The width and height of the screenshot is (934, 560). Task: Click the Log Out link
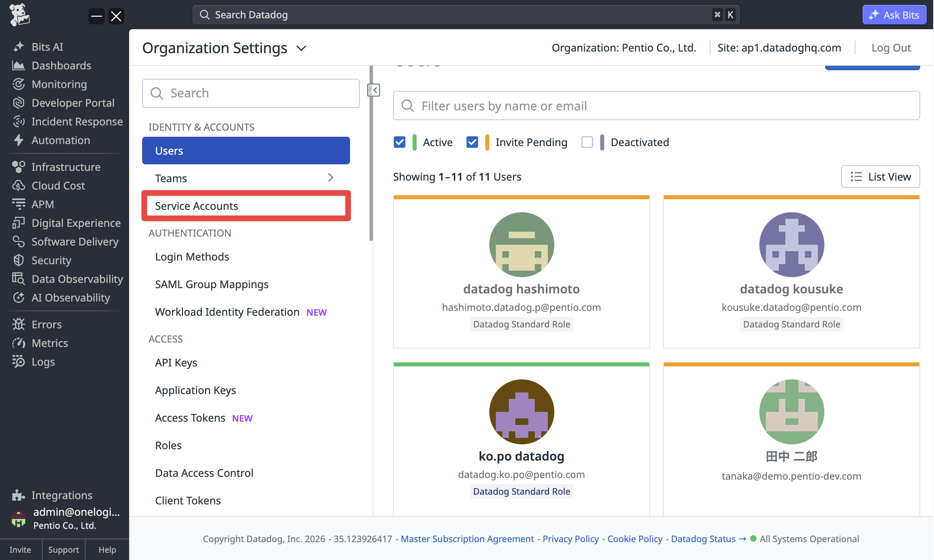pos(891,48)
